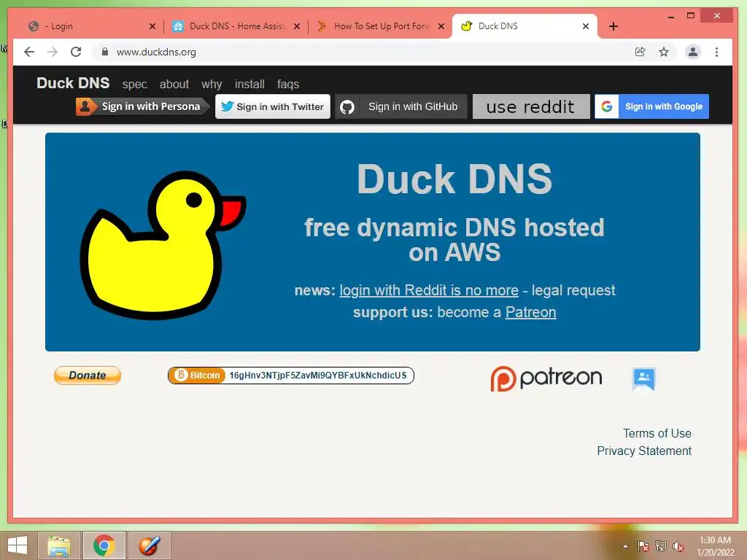Open the Windows Start button
Viewport: 747px width, 560px height.
tap(18, 545)
